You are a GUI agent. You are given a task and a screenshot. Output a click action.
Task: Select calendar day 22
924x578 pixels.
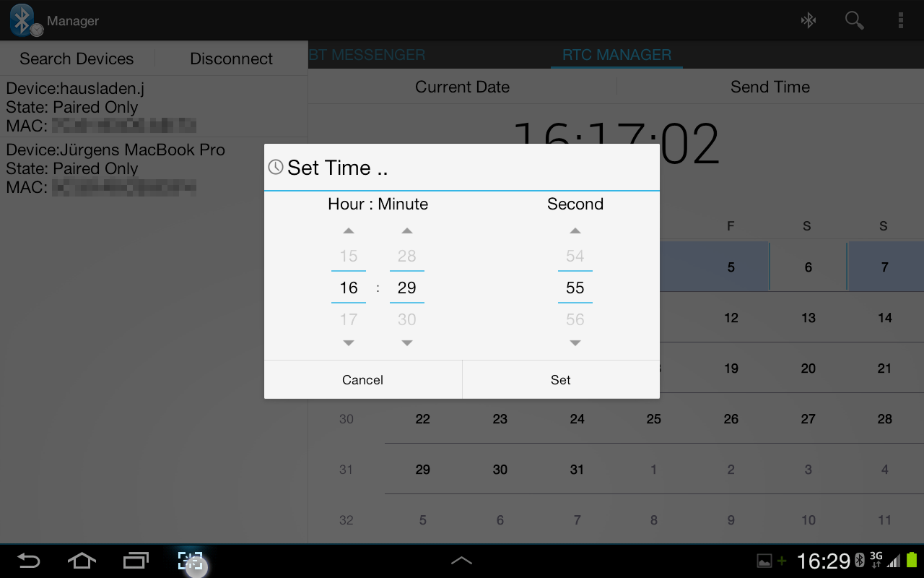(423, 419)
